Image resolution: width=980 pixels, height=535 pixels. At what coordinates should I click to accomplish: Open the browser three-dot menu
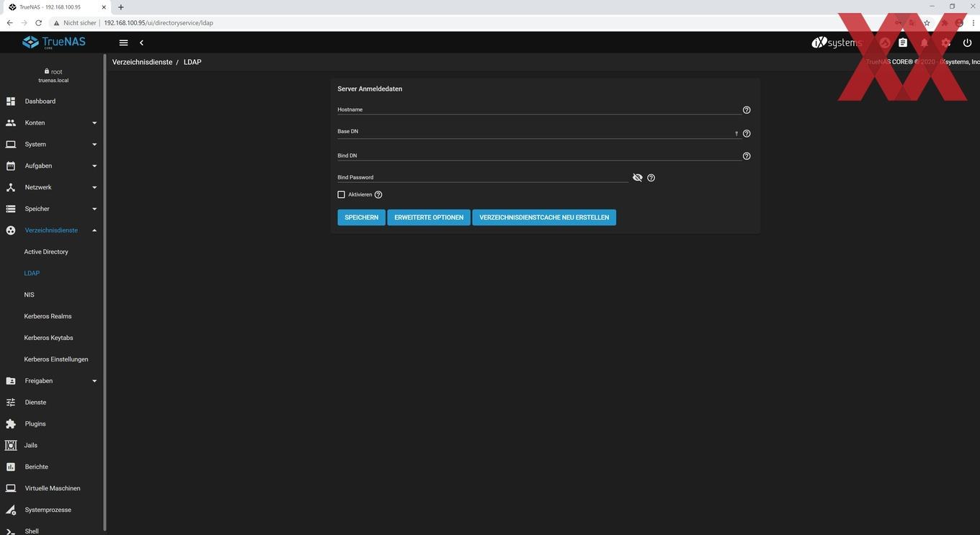pyautogui.click(x=973, y=23)
